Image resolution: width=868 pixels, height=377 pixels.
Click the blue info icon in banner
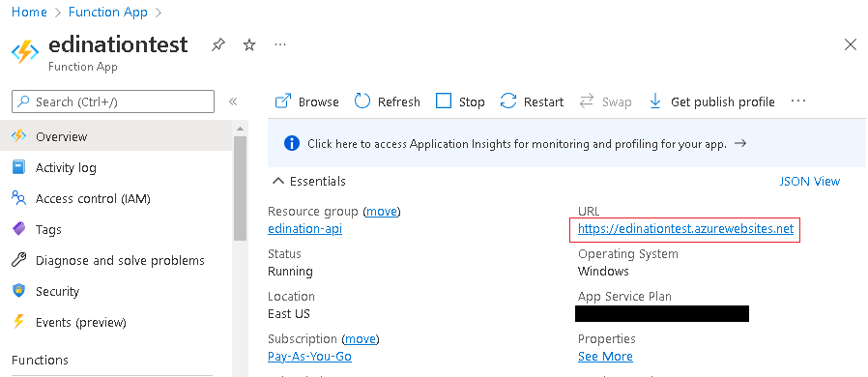click(x=292, y=144)
